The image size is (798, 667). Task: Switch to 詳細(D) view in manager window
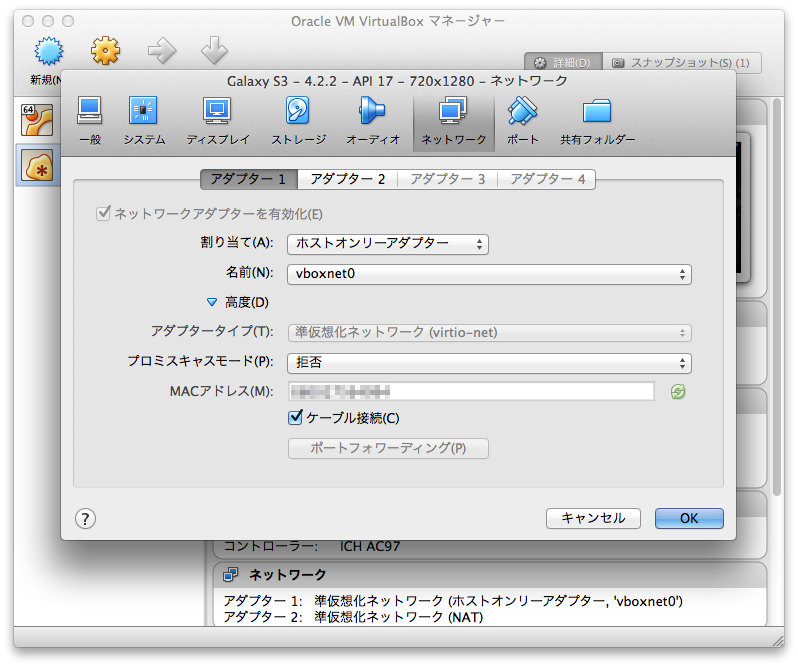click(563, 63)
